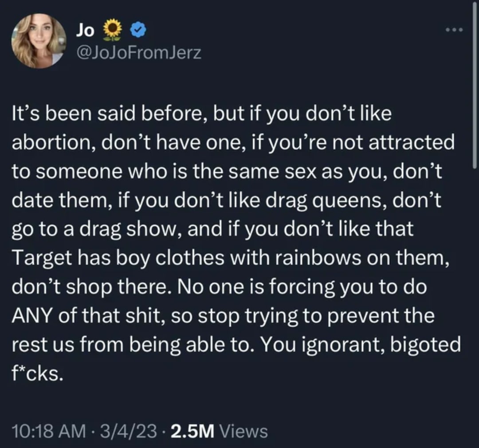Image resolution: width=479 pixels, height=448 pixels.
Task: Open Jo's profile picture
Action: pos(39,41)
